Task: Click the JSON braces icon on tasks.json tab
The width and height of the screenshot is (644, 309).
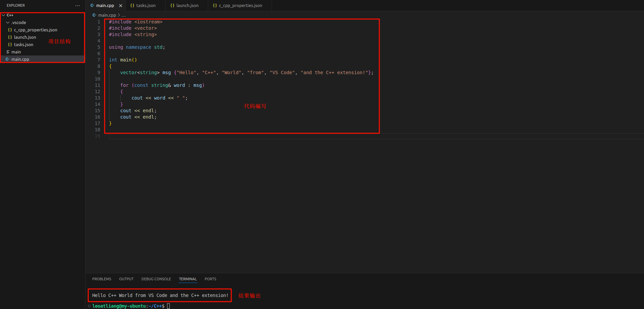Action: (x=132, y=6)
